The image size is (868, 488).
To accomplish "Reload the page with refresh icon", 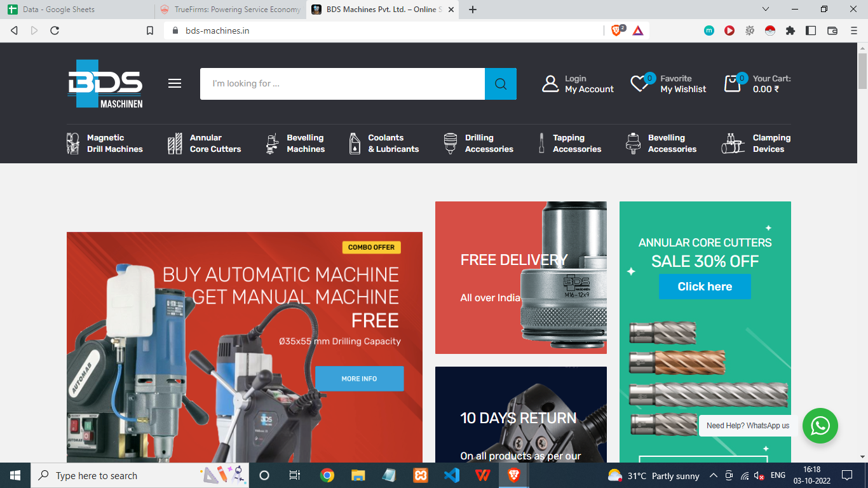I will tap(55, 30).
